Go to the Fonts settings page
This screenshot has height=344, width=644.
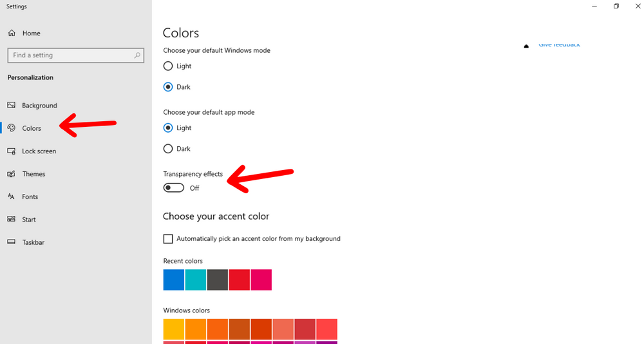(x=30, y=196)
